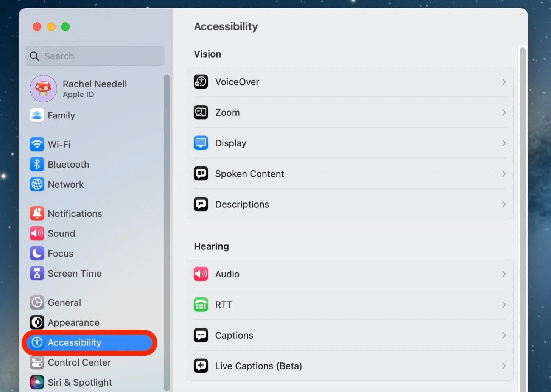Image resolution: width=551 pixels, height=392 pixels.
Task: Click the Spoken Content icon
Action: (201, 174)
